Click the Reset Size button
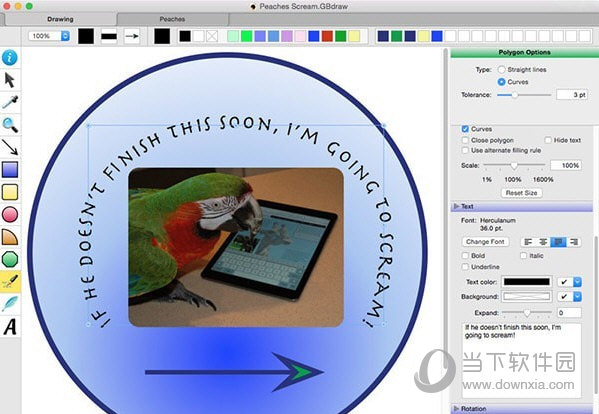 click(521, 193)
